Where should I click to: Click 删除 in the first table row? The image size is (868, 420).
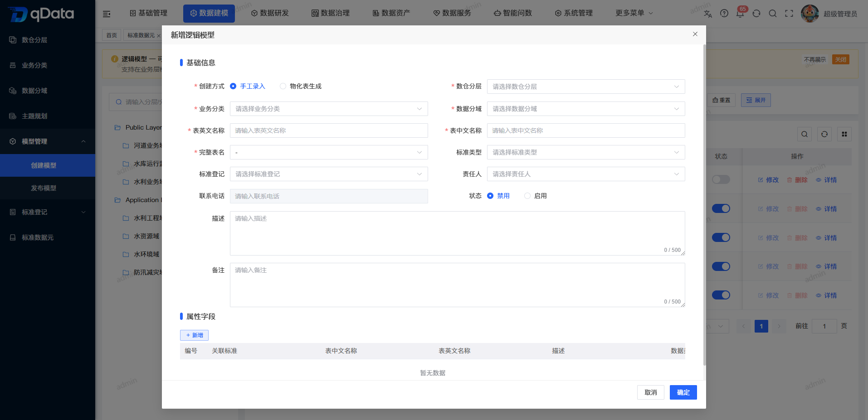point(797,180)
